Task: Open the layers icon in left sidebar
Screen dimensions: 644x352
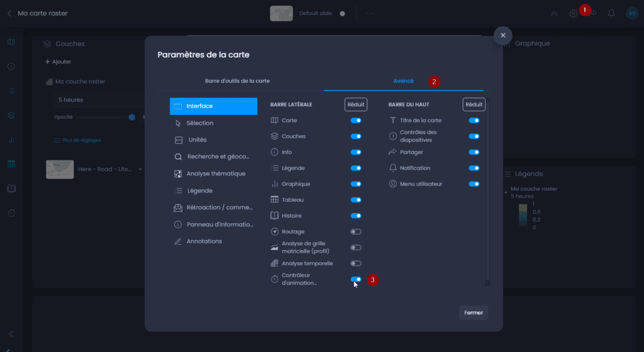Action: (x=11, y=116)
